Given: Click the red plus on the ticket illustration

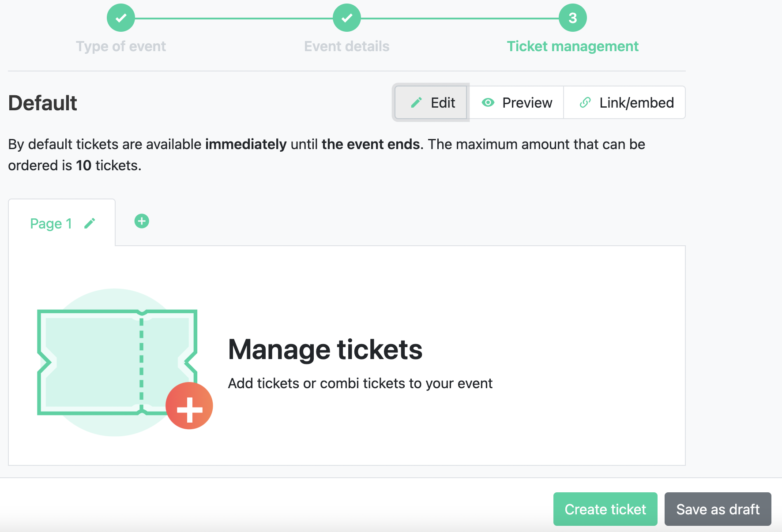Looking at the screenshot, I should pos(189,406).
